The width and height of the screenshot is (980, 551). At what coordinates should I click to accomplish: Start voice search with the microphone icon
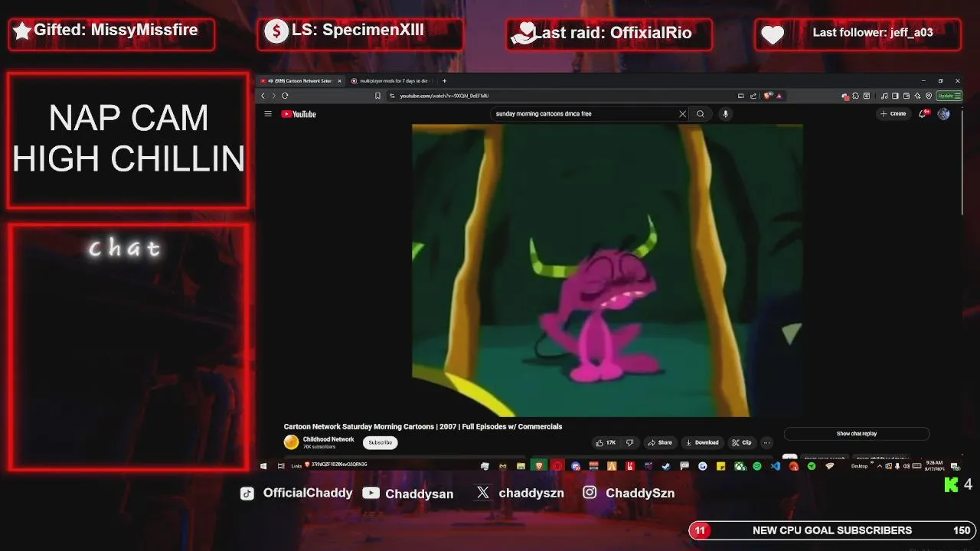point(725,114)
